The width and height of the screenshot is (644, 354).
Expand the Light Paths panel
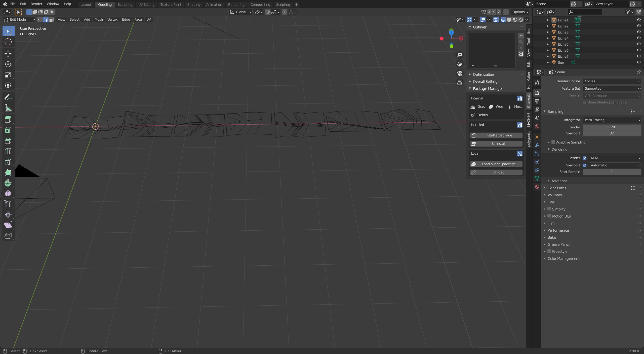557,188
